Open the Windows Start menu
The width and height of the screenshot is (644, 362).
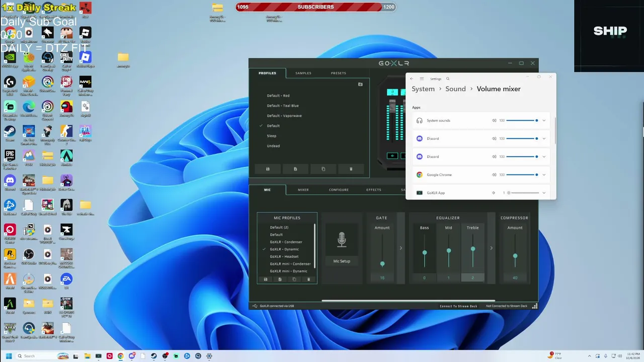[9, 356]
